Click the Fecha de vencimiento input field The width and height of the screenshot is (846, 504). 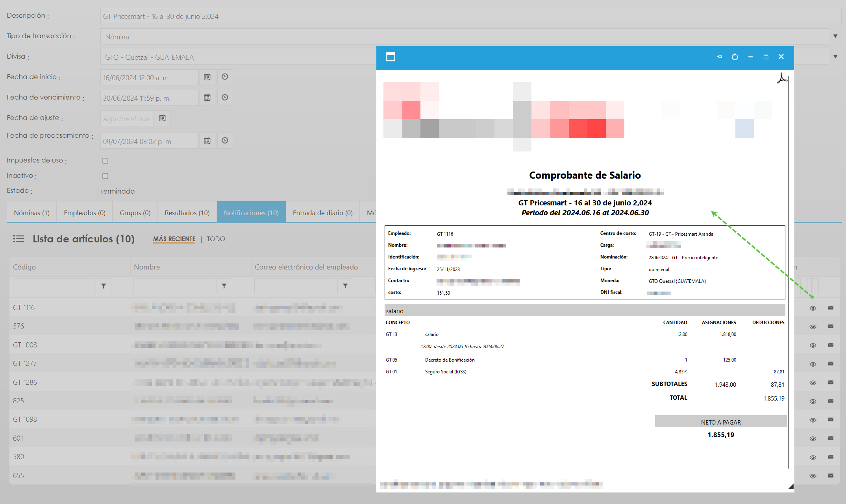(149, 98)
